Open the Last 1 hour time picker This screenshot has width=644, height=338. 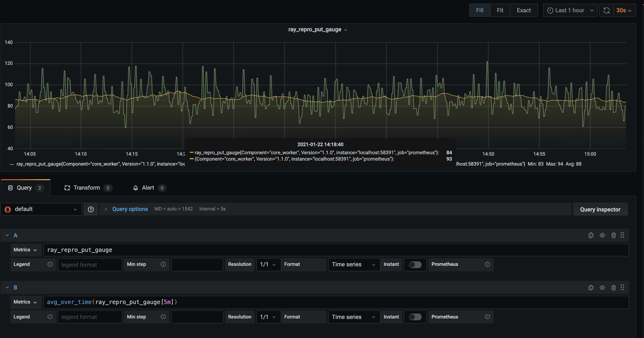point(570,10)
